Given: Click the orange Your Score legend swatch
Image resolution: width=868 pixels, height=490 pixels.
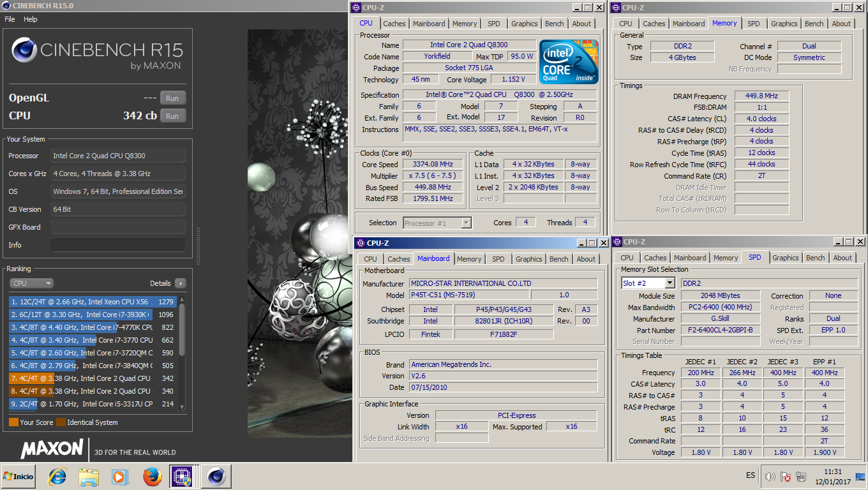Looking at the screenshot, I should click(13, 422).
